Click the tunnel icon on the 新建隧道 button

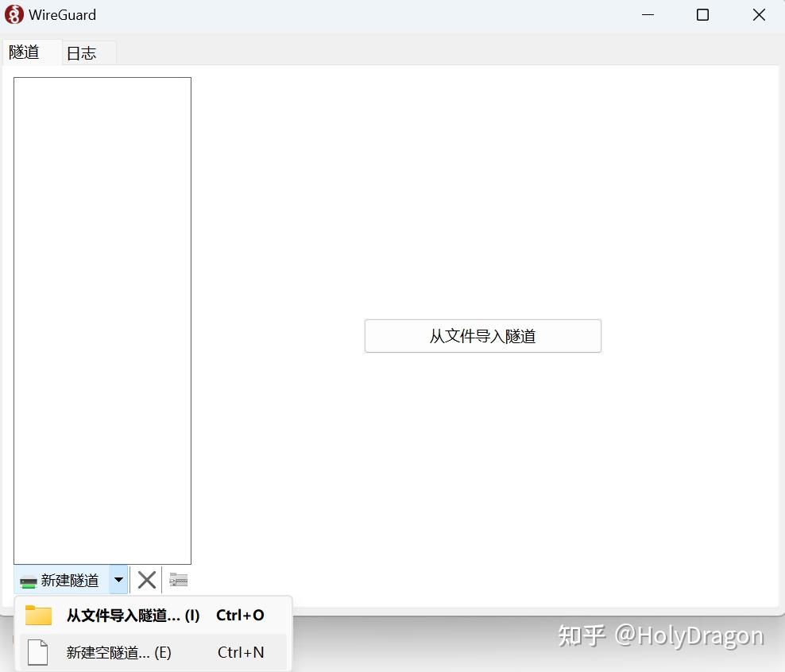(x=27, y=580)
